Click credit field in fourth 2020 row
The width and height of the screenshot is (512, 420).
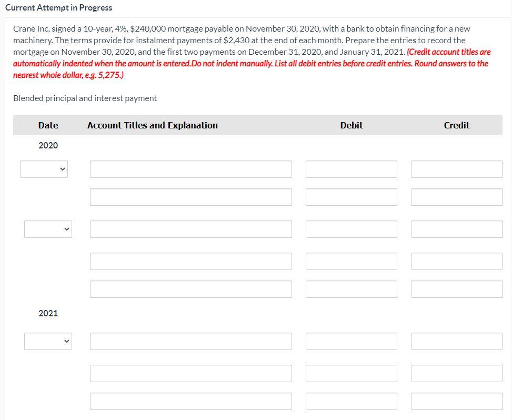pyautogui.click(x=457, y=261)
